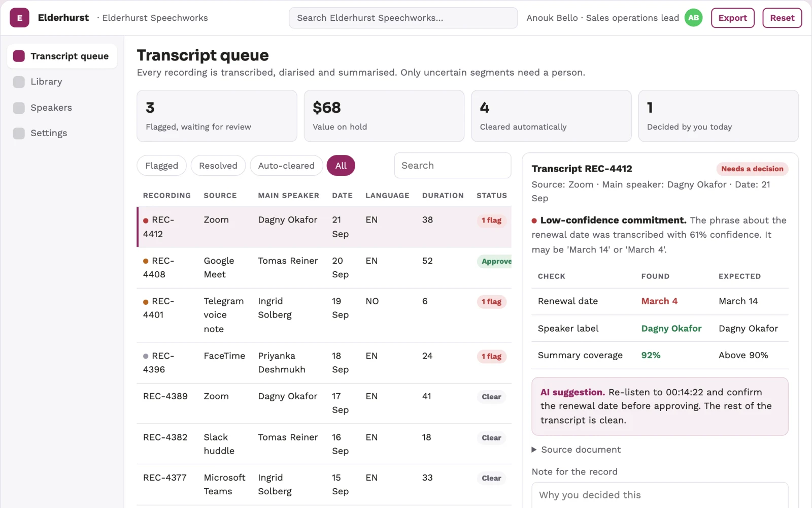
Task: Click the Library sidebar icon
Action: point(19,82)
